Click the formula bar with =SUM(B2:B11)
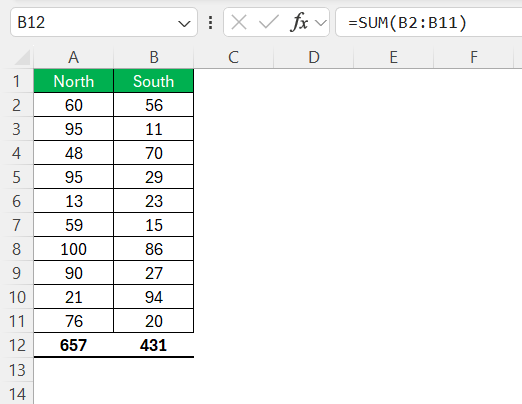This screenshot has height=404, width=522. [428, 22]
